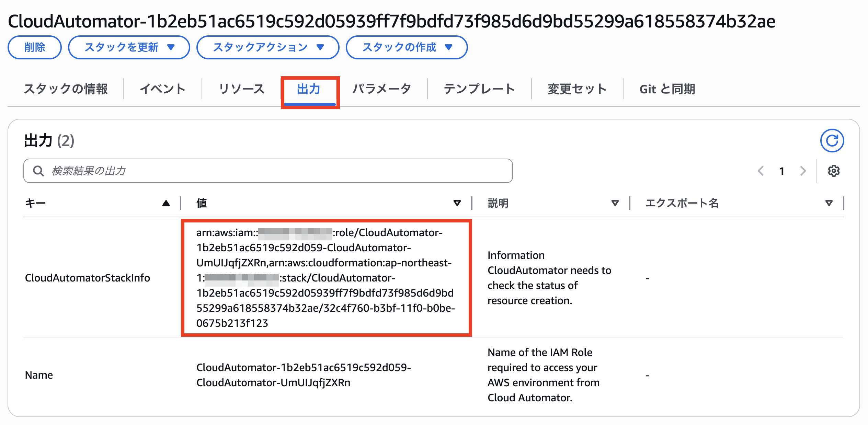Click the magnifier icon in the search box
868x425 pixels.
(38, 171)
